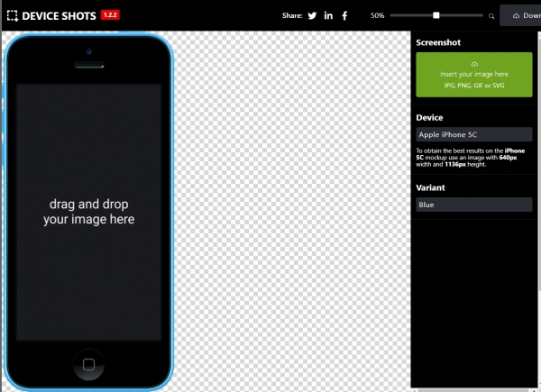Click the 1.2.2 version badge
Viewport: 541px width, 392px height.
coord(110,14)
